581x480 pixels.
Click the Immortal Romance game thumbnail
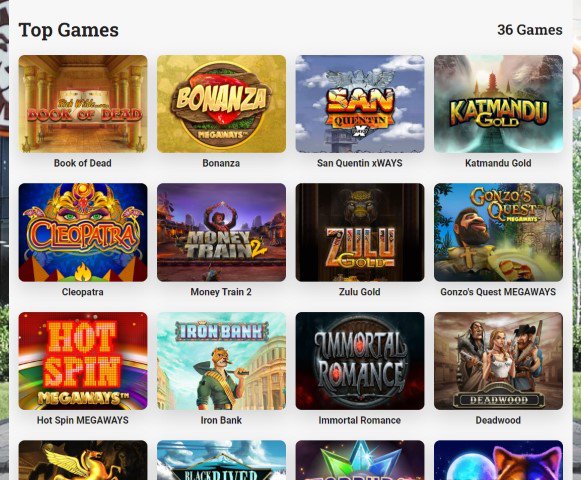point(360,361)
